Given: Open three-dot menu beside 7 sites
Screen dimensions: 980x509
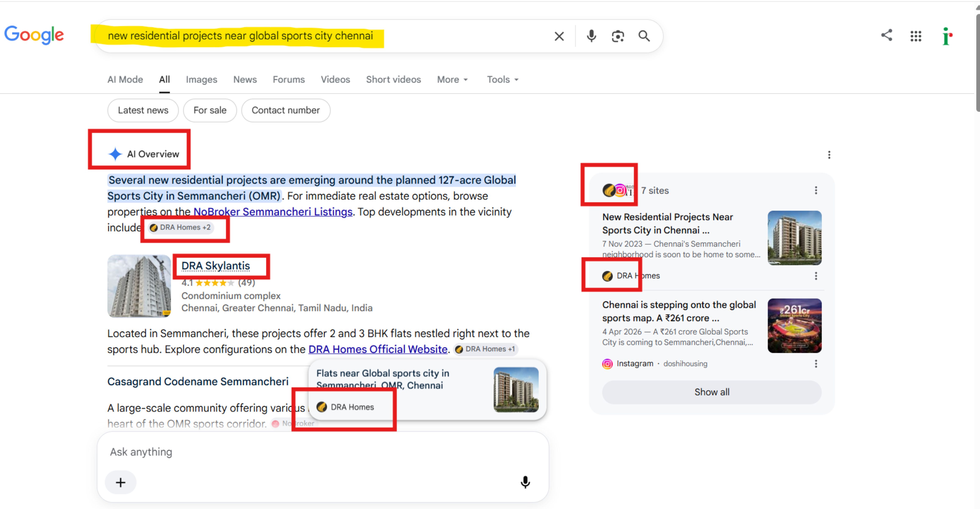Looking at the screenshot, I should pyautogui.click(x=816, y=190).
